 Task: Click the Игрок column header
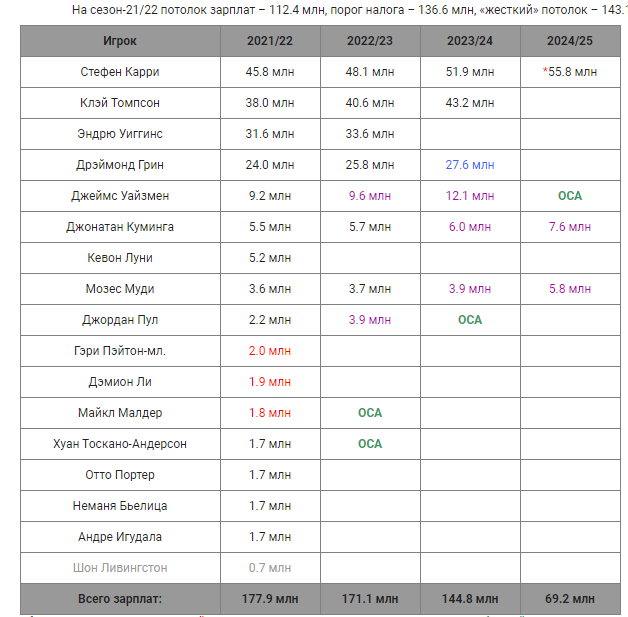tap(120, 41)
